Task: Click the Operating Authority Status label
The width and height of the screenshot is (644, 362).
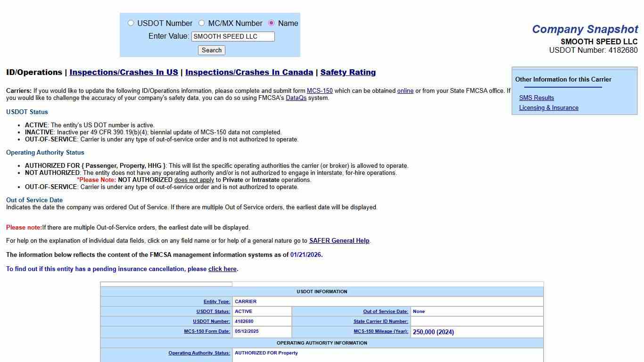Action: pos(199,353)
